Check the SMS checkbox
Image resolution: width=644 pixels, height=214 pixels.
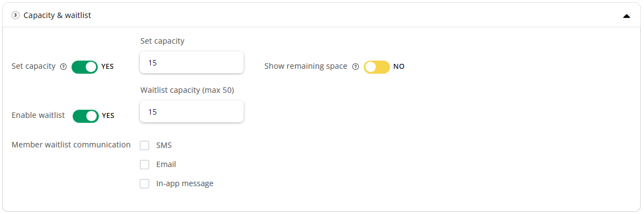coord(145,145)
